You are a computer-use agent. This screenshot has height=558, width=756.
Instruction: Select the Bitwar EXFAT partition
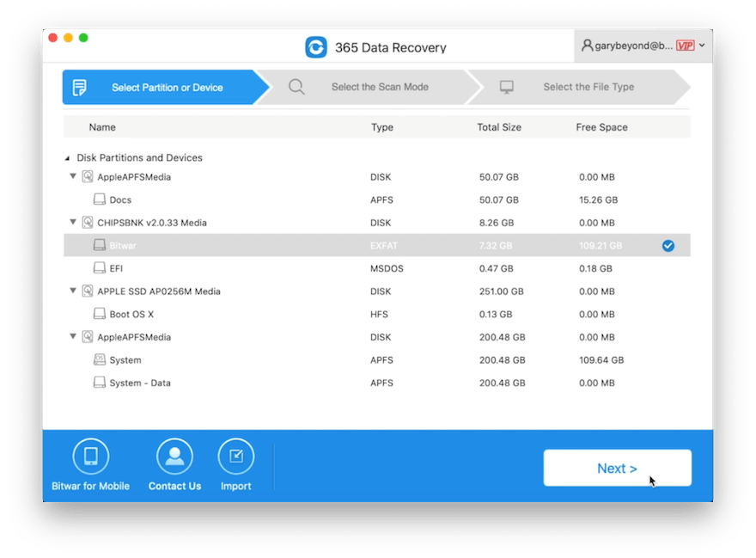coord(377,245)
